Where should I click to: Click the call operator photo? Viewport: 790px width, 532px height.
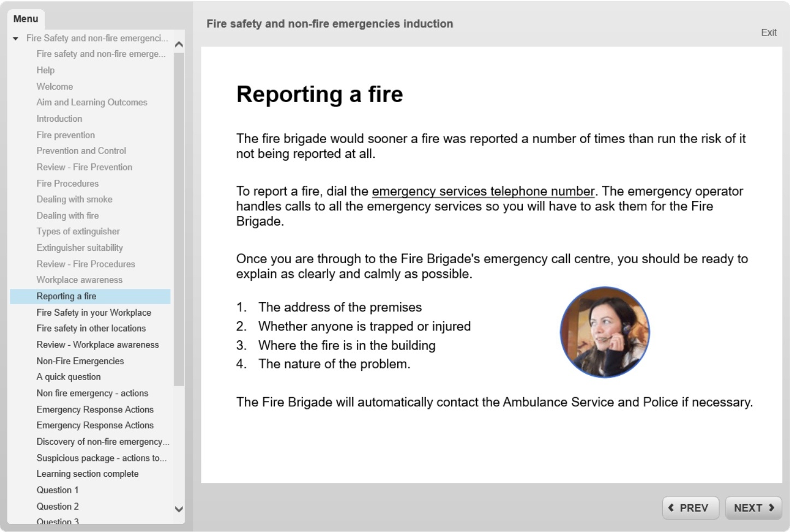[x=604, y=332]
